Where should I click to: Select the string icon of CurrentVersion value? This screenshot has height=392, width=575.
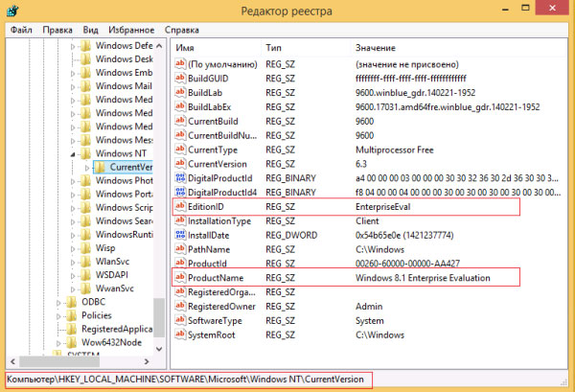(x=180, y=164)
